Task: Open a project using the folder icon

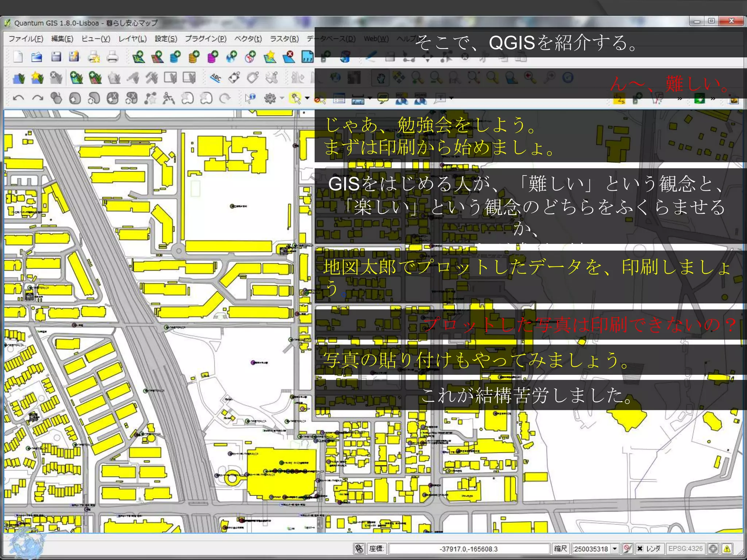Action: coord(36,57)
